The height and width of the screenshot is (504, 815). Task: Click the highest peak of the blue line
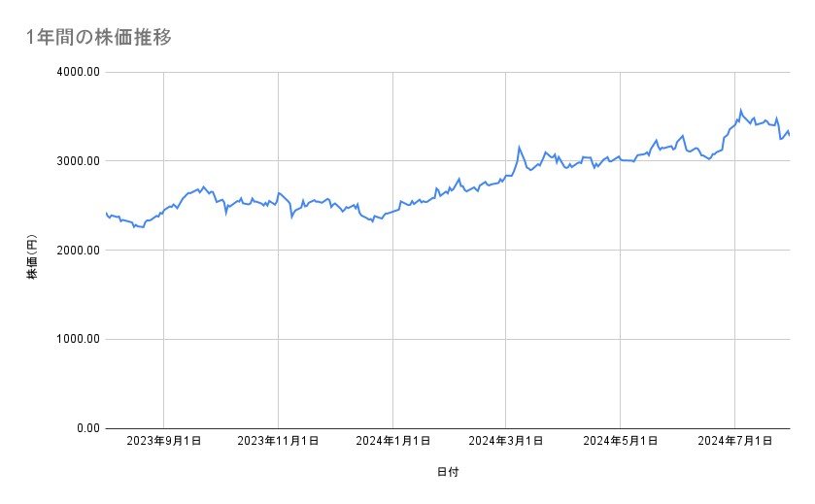pos(740,111)
